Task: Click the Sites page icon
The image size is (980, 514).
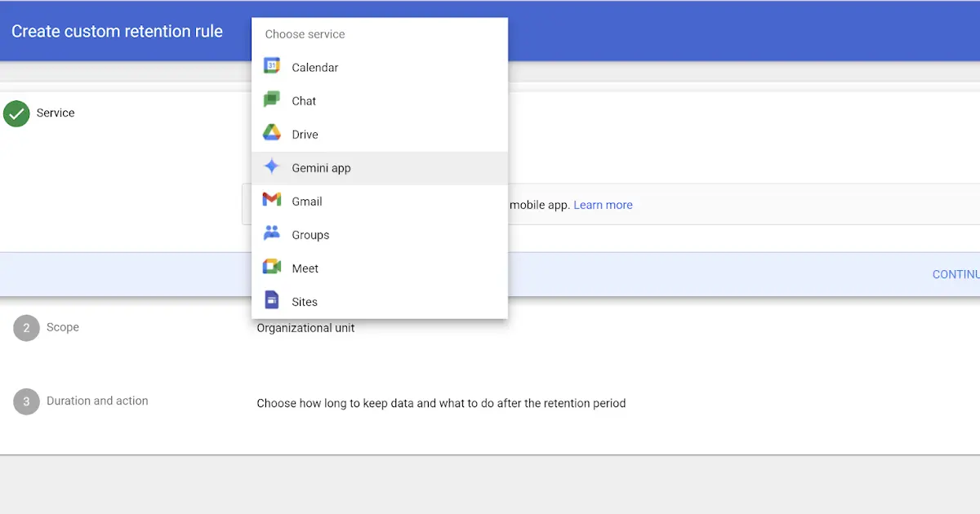Action: tap(272, 301)
